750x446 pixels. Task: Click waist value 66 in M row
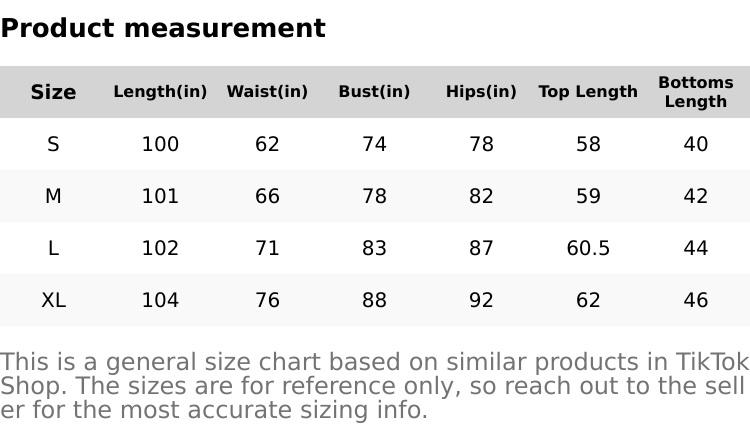[x=267, y=196]
